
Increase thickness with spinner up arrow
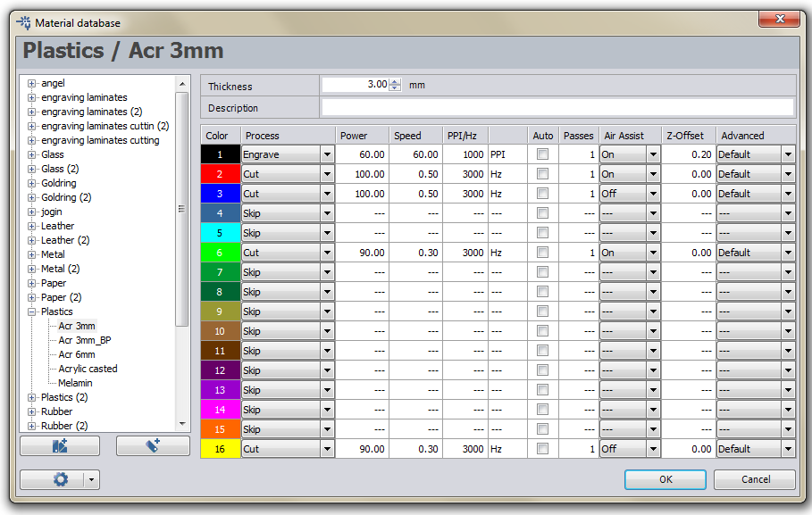click(395, 81)
